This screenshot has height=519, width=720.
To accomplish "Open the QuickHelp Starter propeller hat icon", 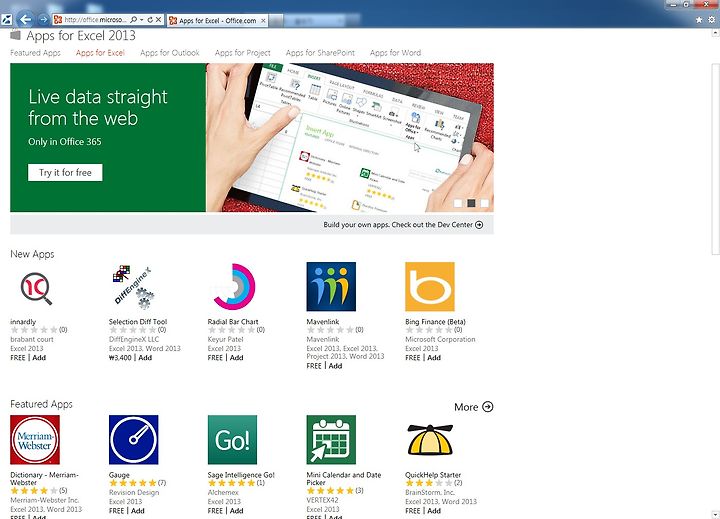I will pos(430,440).
